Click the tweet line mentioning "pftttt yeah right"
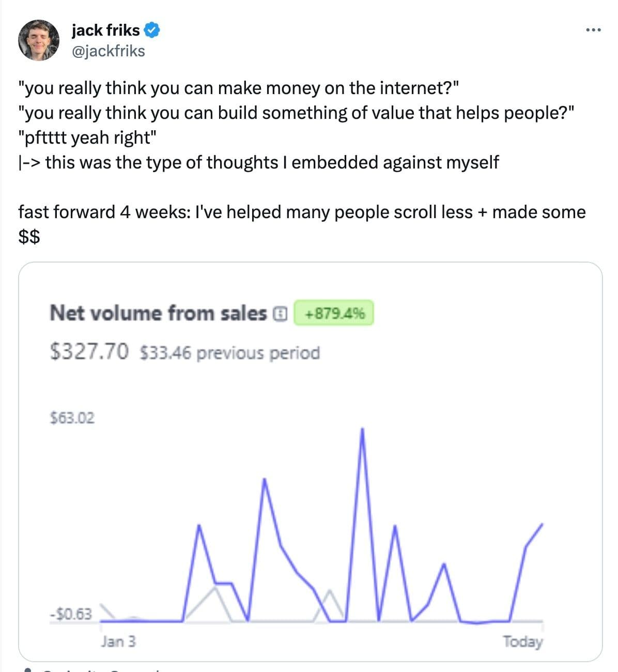 tap(87, 138)
